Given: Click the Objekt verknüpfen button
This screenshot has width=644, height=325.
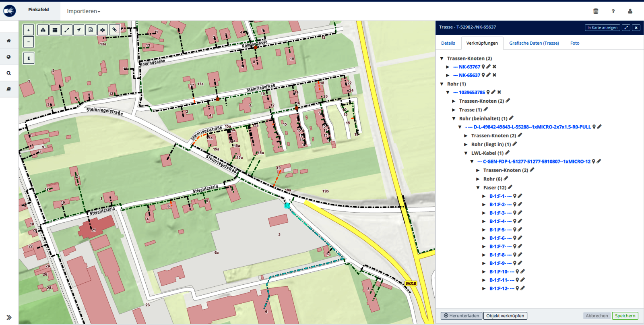Looking at the screenshot, I should coord(505,316).
